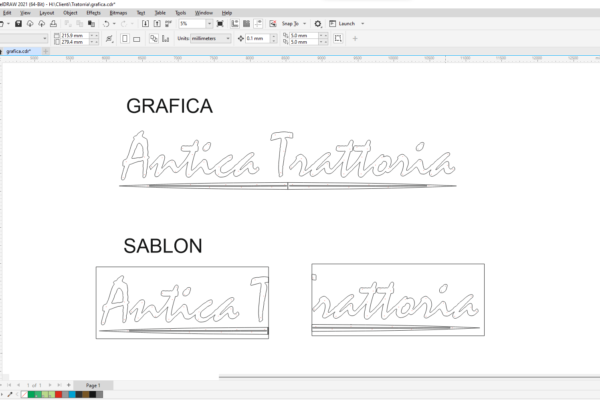Open the Bitmaps menu
Screen dimensions: 600x400
click(119, 12)
